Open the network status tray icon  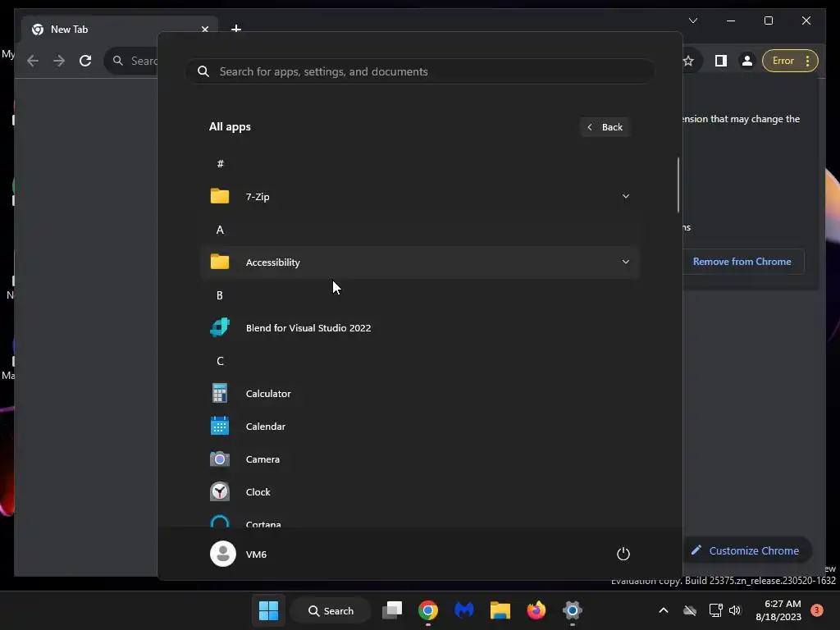[715, 610]
